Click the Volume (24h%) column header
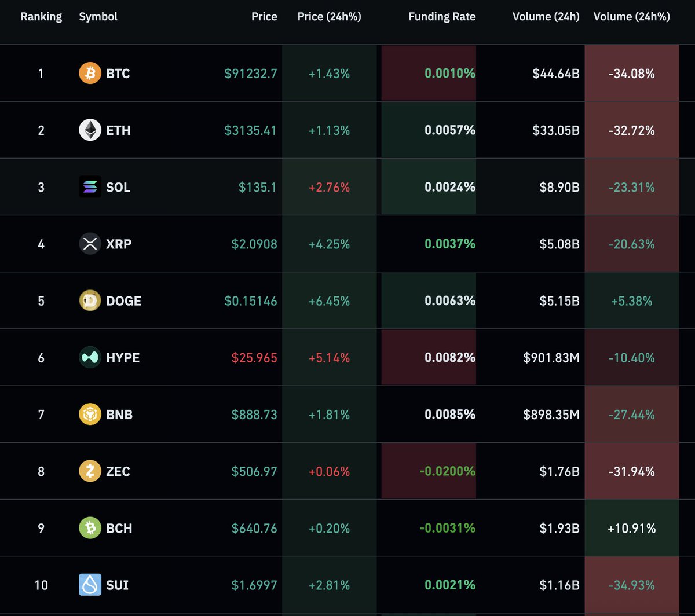This screenshot has height=616, width=695. click(x=631, y=16)
